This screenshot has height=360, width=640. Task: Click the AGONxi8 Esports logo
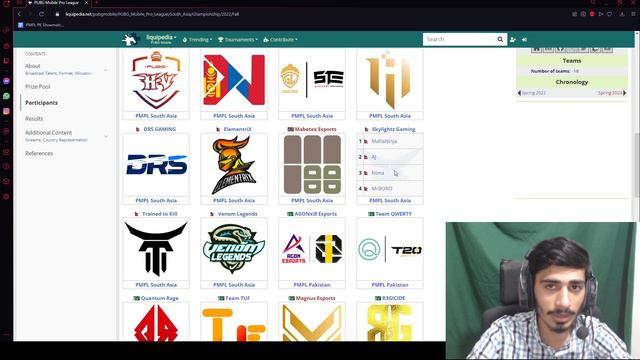point(312,249)
